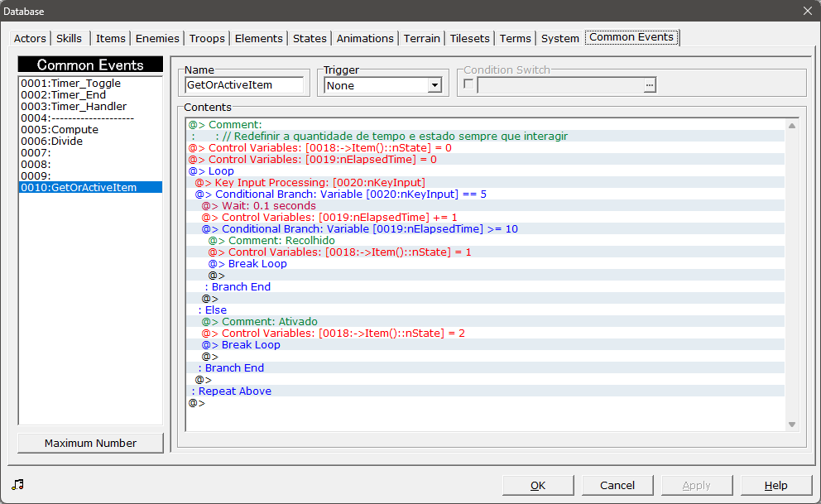Viewport: 821px width, 504px height.
Task: Click the Maximum Number button
Action: 91,443
